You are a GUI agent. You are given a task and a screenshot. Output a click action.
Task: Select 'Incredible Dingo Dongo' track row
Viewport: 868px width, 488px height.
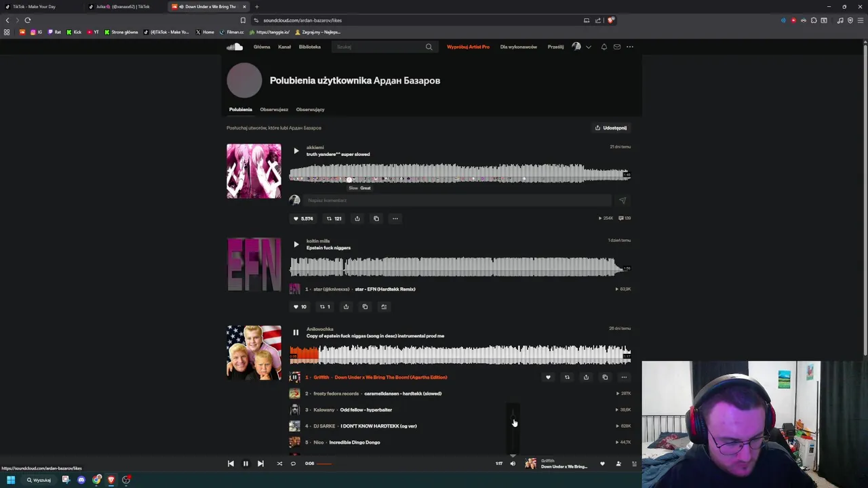[x=460, y=442]
